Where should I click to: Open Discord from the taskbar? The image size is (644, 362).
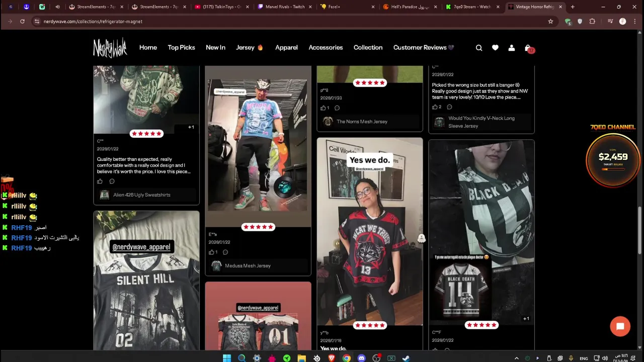(361, 358)
